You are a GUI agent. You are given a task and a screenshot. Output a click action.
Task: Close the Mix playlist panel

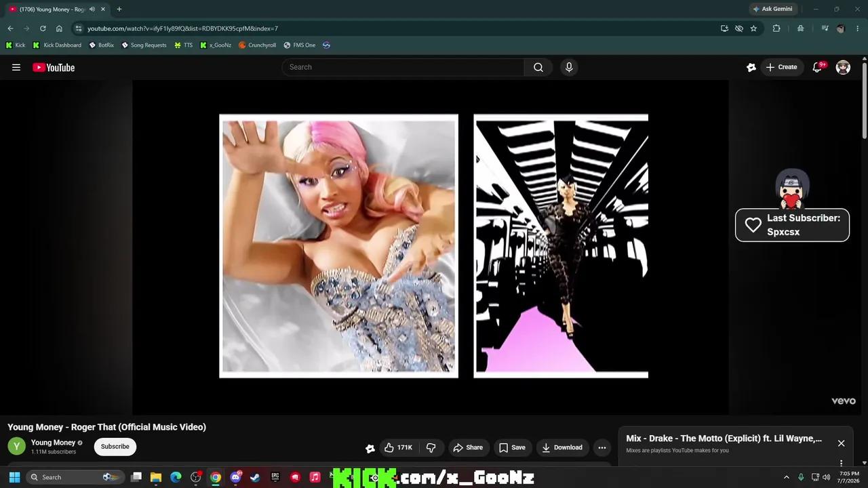(841, 443)
